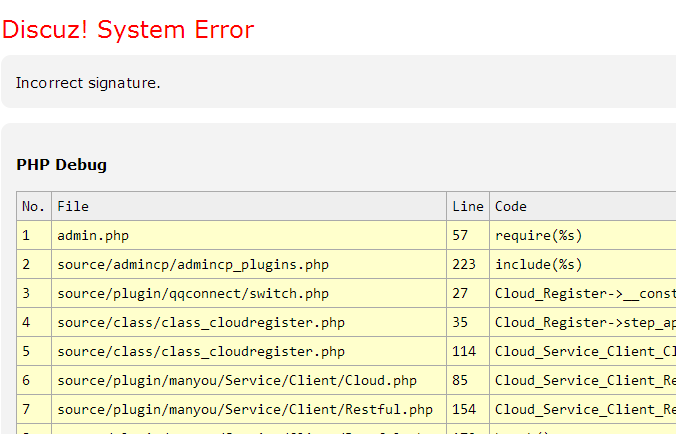This screenshot has width=676, height=434.
Task: Click line number 35 cell
Action: click(468, 322)
